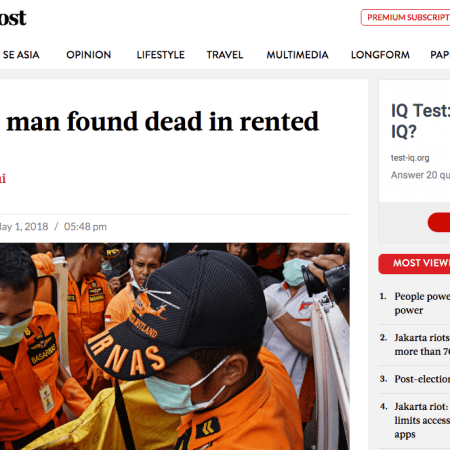Select the TRAVEL navigation item
This screenshot has height=450, width=450.
[x=225, y=55]
